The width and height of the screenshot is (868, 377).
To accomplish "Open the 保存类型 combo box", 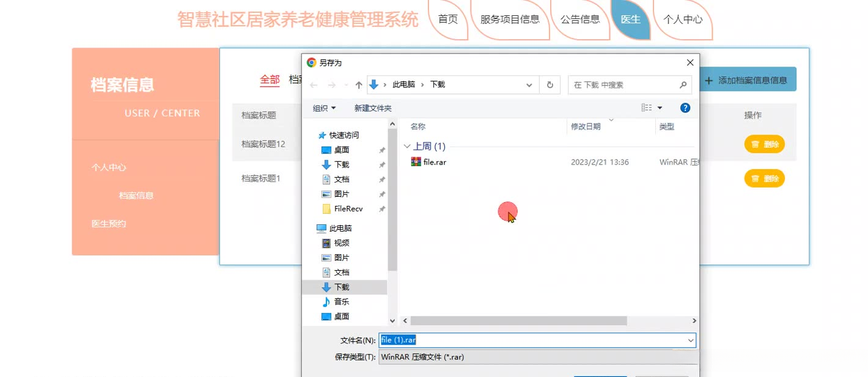I will coord(538,357).
